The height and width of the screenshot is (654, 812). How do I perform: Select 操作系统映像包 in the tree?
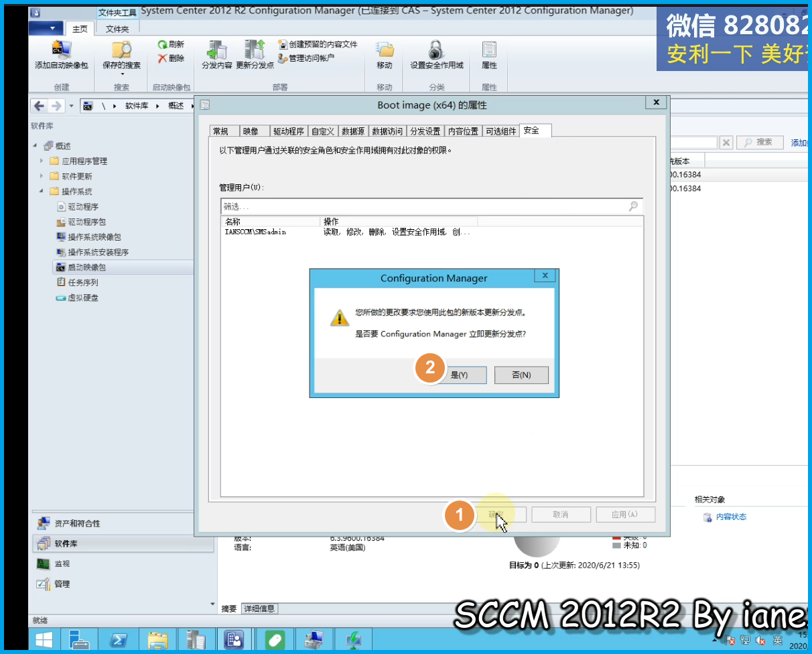[94, 237]
